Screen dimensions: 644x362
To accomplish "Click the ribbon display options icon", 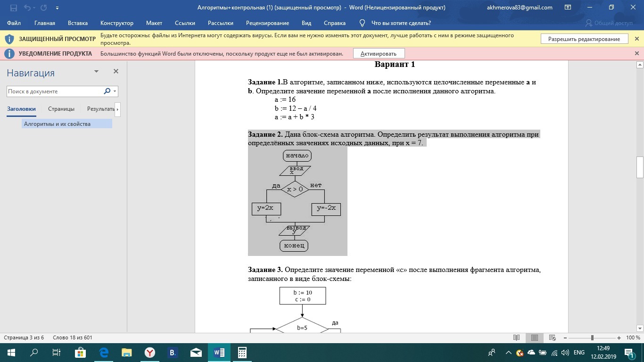I will point(568,8).
